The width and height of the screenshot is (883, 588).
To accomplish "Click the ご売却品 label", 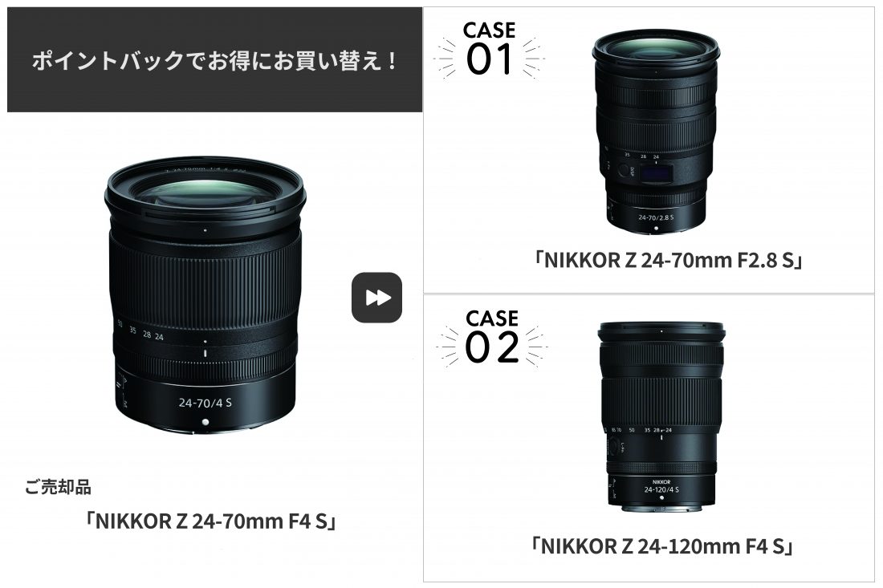I will tap(58, 487).
